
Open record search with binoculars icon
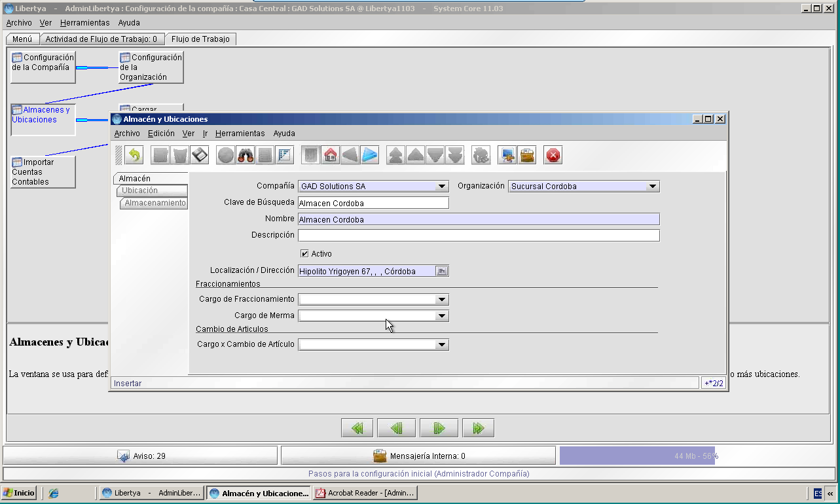(x=246, y=155)
